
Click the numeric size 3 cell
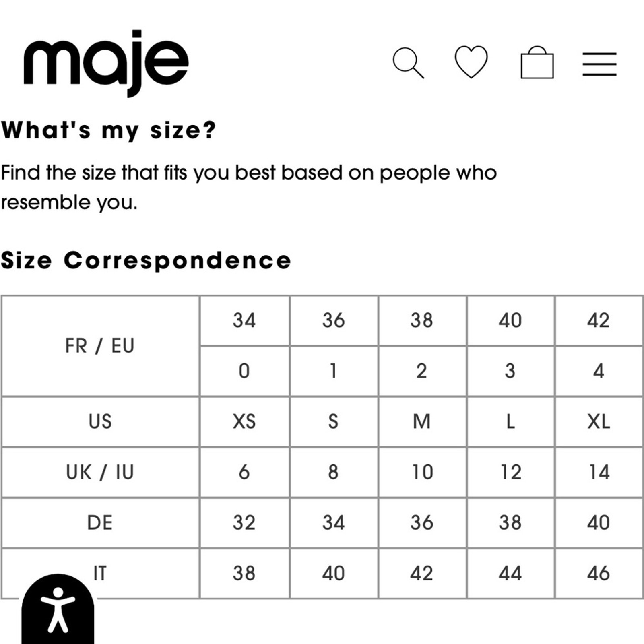(510, 371)
